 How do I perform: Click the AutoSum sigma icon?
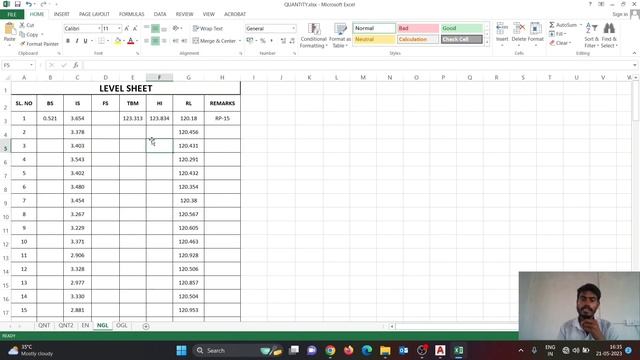coord(552,25)
